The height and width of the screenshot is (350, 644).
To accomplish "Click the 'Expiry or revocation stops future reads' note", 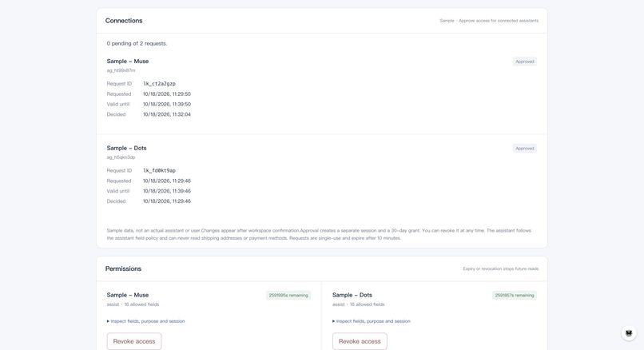I will click(x=501, y=268).
